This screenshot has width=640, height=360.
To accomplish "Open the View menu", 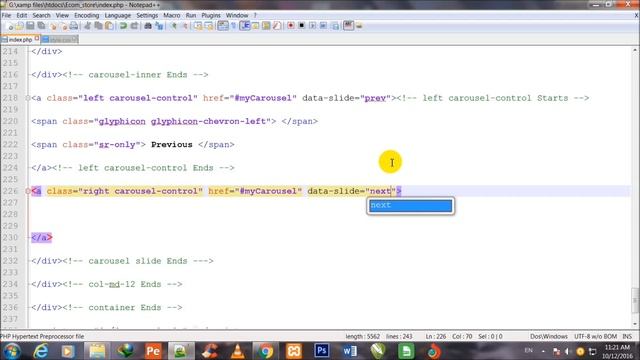I will (62, 16).
